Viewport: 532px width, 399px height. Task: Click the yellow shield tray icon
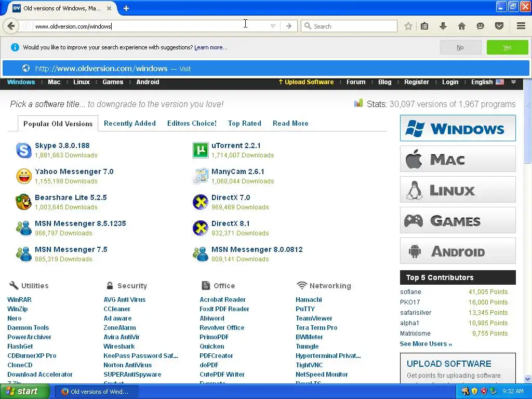(x=474, y=392)
